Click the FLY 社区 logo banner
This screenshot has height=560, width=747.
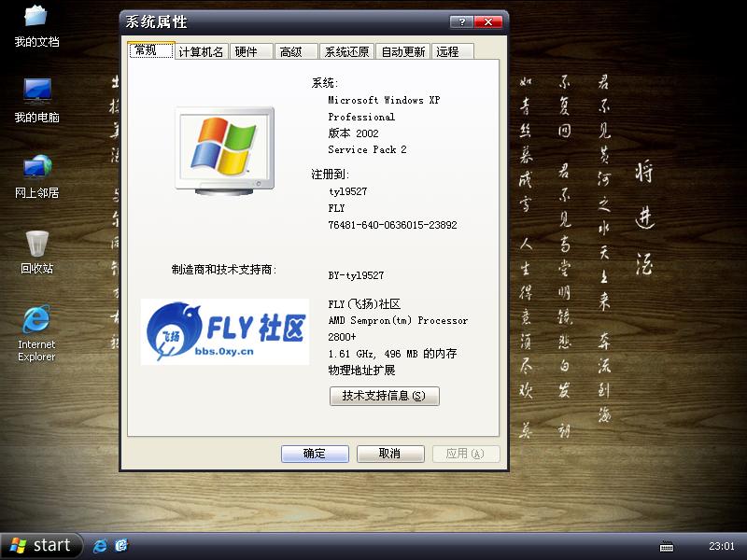tap(225, 331)
